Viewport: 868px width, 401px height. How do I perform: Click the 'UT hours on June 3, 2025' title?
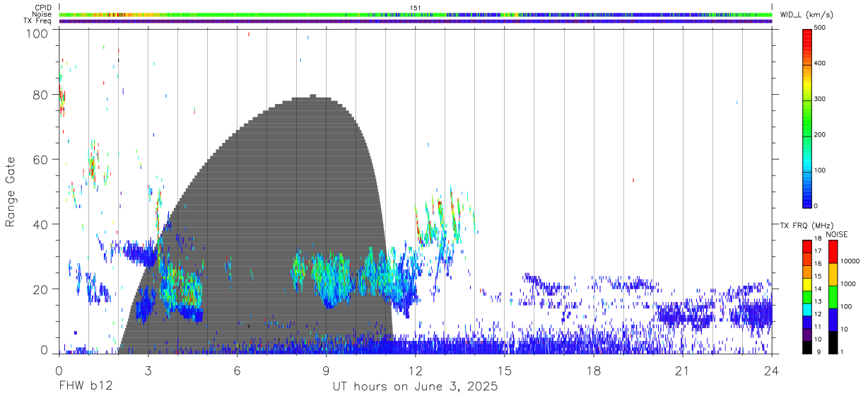tap(415, 387)
